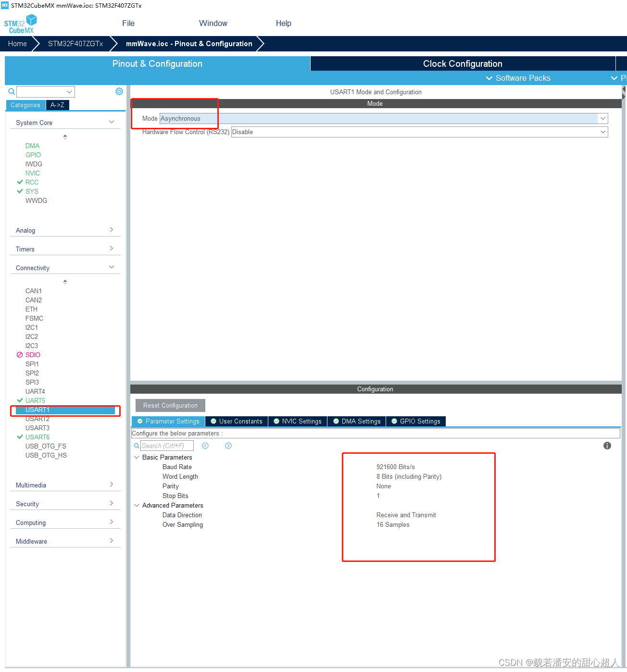
Task: Expand the Analog category
Action: coord(112,230)
